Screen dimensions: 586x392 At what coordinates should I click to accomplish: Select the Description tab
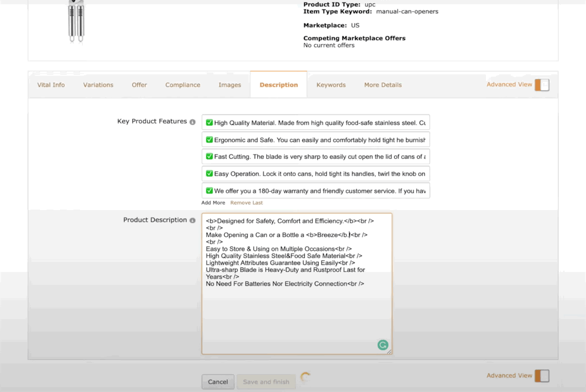(x=279, y=85)
